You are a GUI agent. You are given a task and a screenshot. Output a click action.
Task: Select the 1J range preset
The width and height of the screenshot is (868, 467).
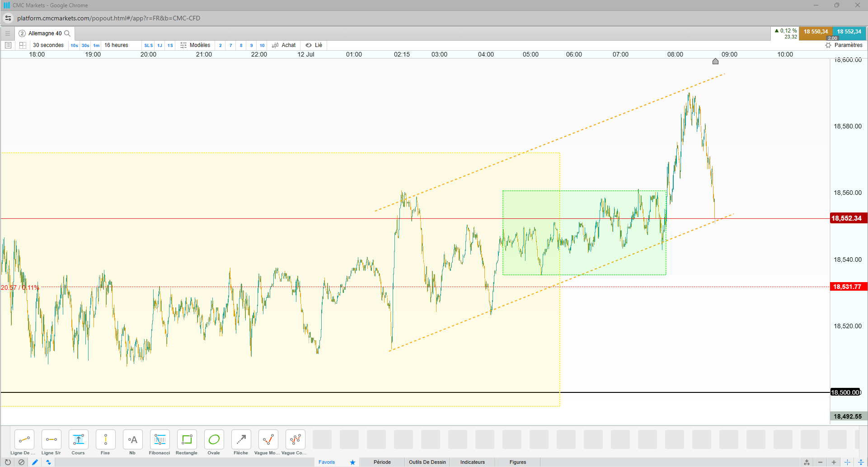click(160, 46)
